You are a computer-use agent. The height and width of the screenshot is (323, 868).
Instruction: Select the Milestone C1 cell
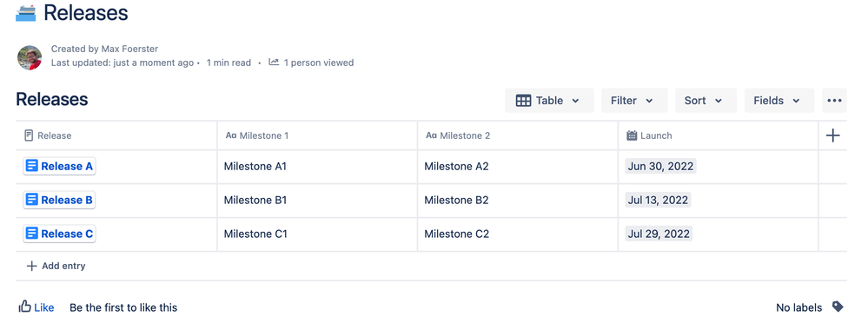coord(317,234)
